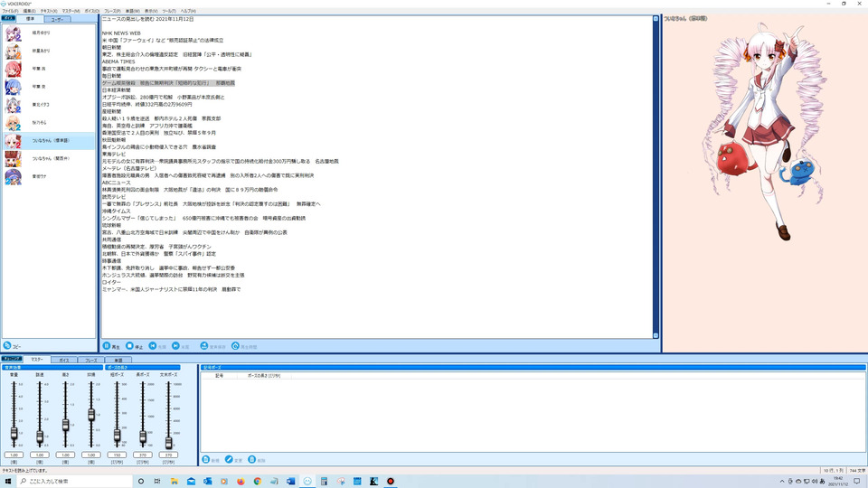Viewport: 868px width, 488px height.
Task: Click the 新規 new pause-symbol icon
Action: point(206,459)
